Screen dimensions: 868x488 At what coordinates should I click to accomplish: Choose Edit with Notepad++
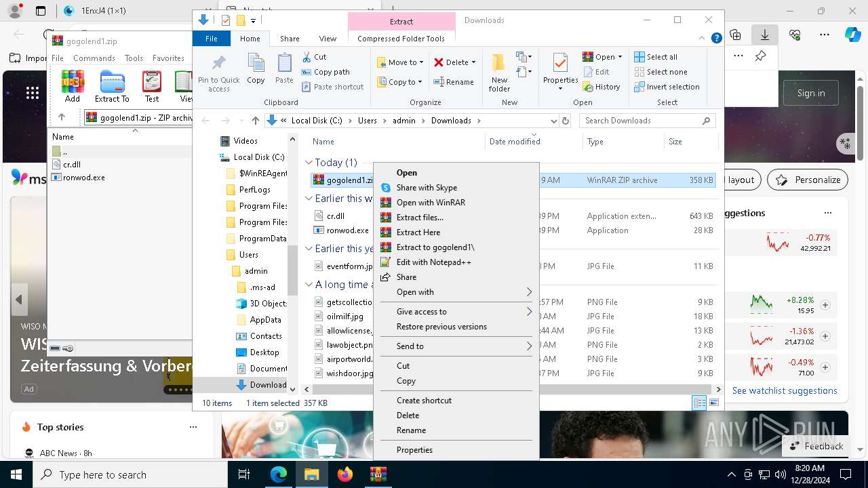[455, 262]
